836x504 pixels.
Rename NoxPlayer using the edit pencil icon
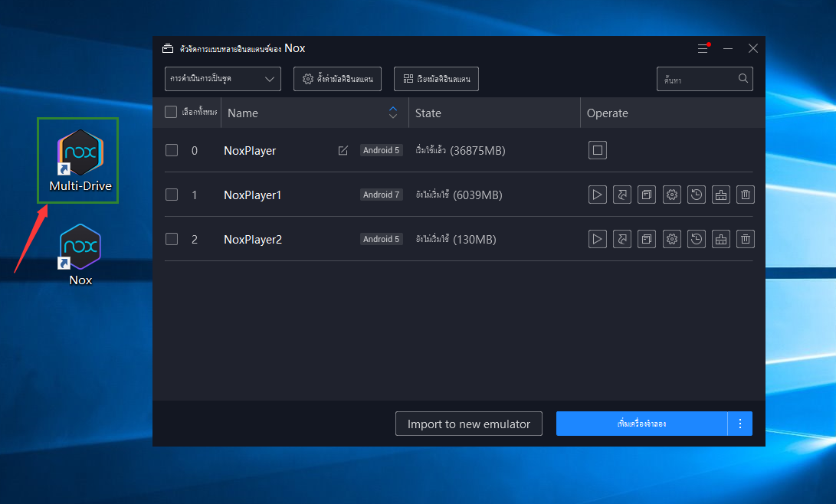[343, 151]
